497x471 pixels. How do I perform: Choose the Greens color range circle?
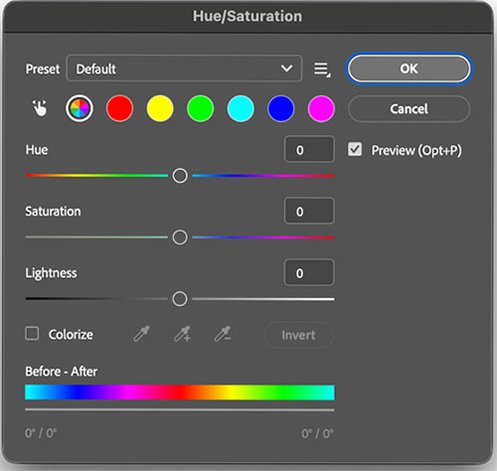(200, 108)
